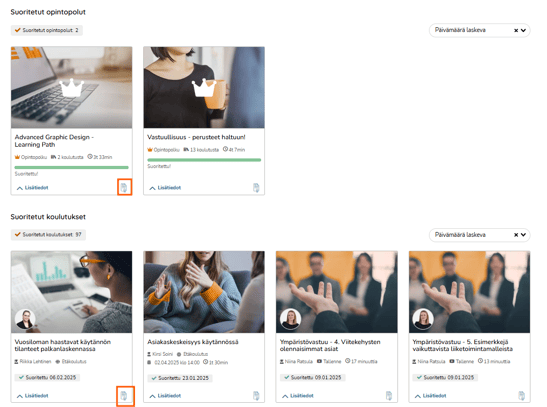Click certificate icon on Asiakaskeskeisyys käytännössä card
This screenshot has width=547, height=407.
(256, 395)
